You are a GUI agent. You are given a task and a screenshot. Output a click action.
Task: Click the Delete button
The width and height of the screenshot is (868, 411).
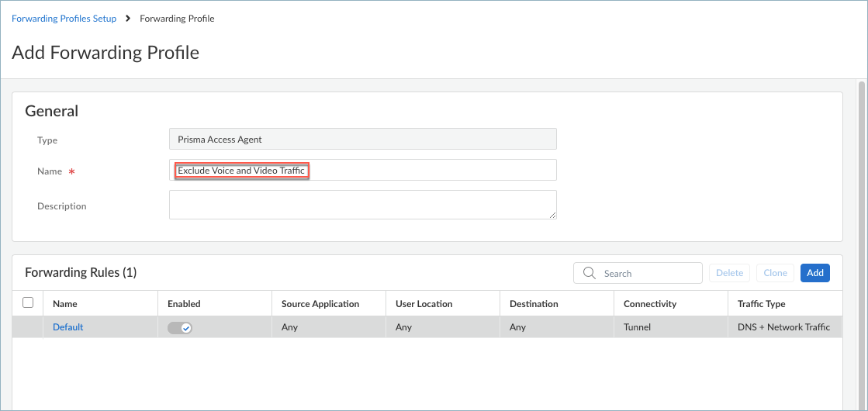point(729,273)
